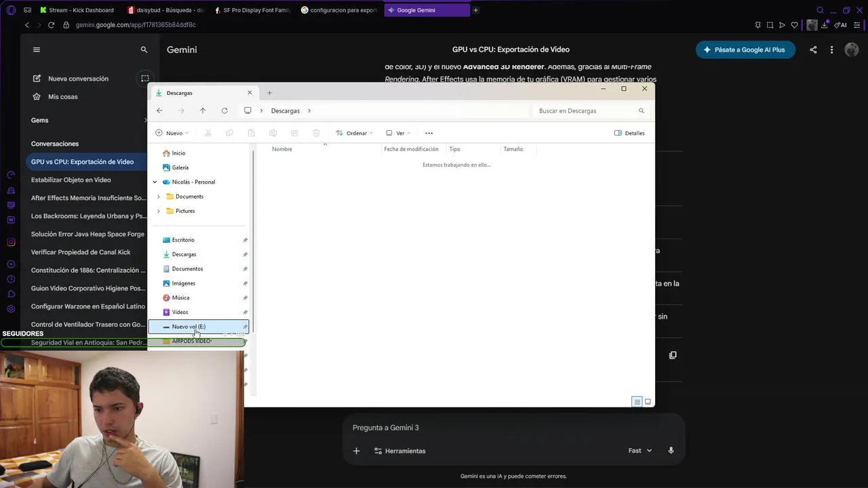Screen dimensions: 868x488
Task: Open the Fast model selector dropdown
Action: pyautogui.click(x=640, y=451)
